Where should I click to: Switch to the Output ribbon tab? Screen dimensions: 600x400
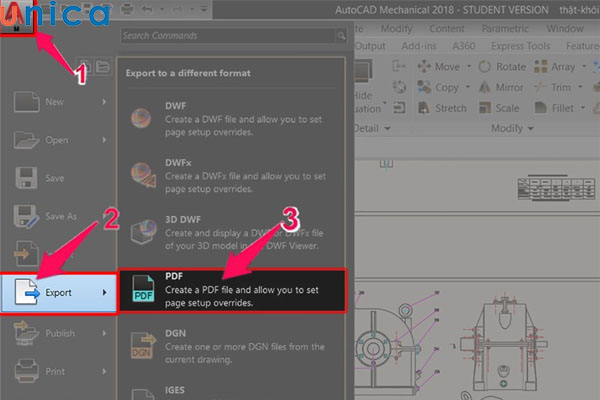[x=370, y=46]
